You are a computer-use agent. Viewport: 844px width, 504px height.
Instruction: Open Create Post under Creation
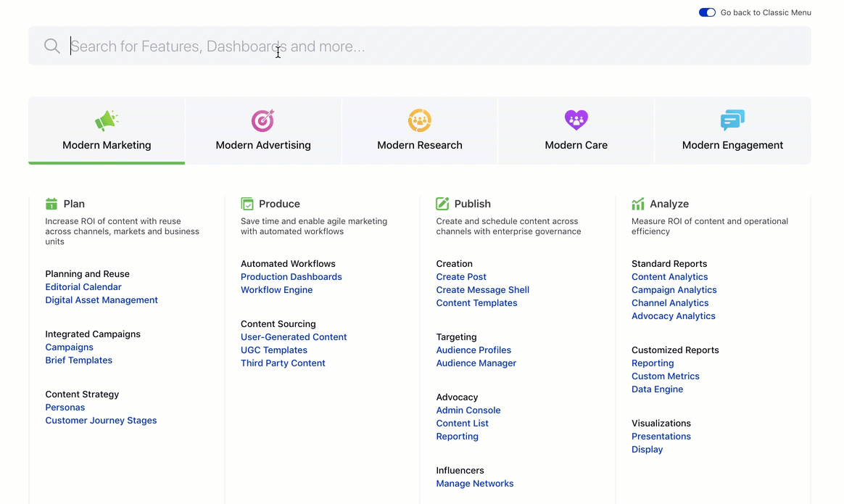pos(461,276)
